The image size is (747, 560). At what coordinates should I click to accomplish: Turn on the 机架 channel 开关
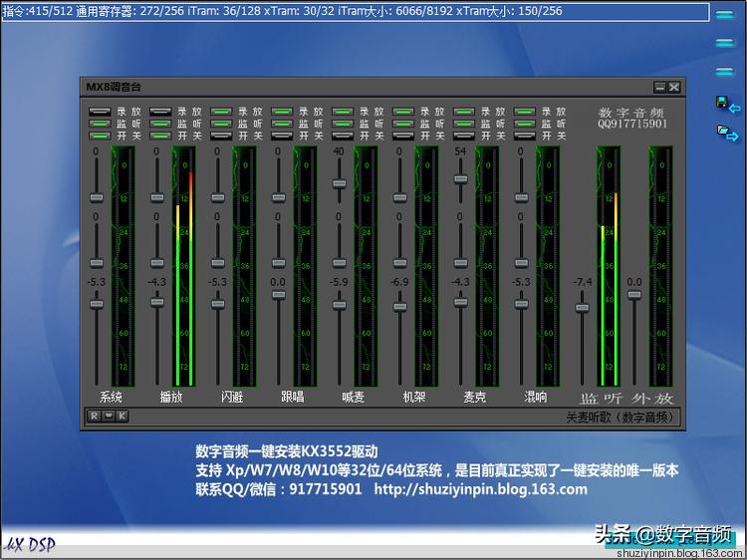point(403,136)
